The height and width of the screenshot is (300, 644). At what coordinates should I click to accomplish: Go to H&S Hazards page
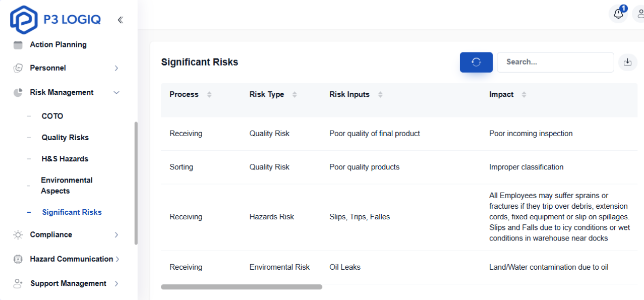point(65,158)
